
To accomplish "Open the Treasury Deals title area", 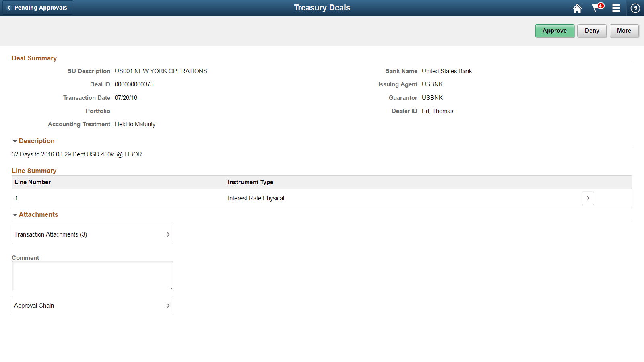I will pos(322,8).
